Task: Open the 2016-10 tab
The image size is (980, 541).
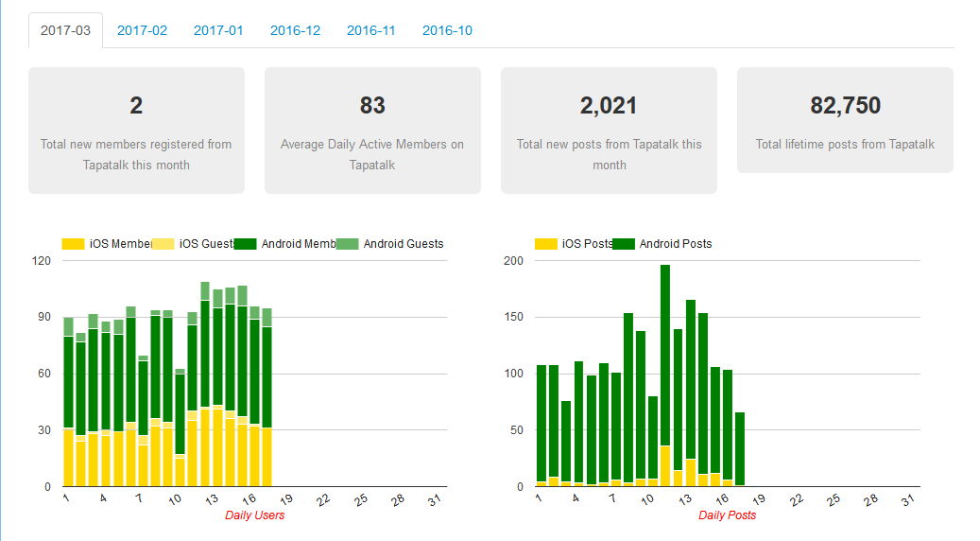Action: pos(448,30)
